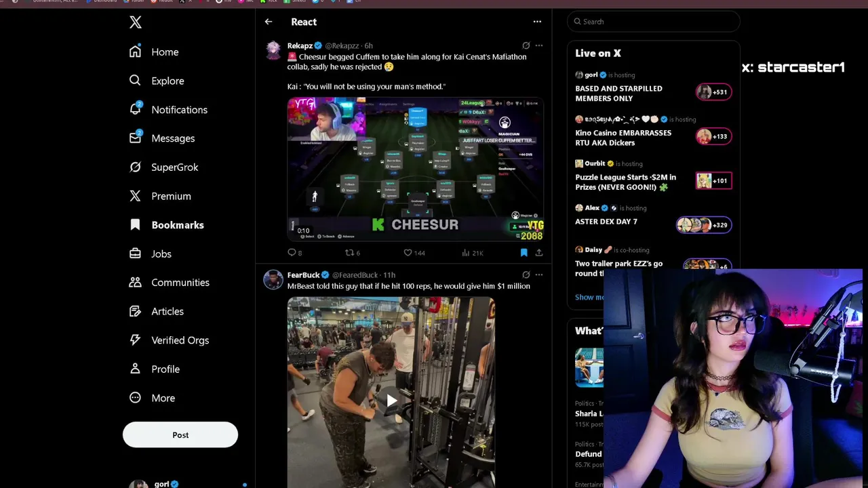The width and height of the screenshot is (868, 488).
Task: Join Kino Casino EMBARRASSES RTU space
Action: click(x=623, y=138)
